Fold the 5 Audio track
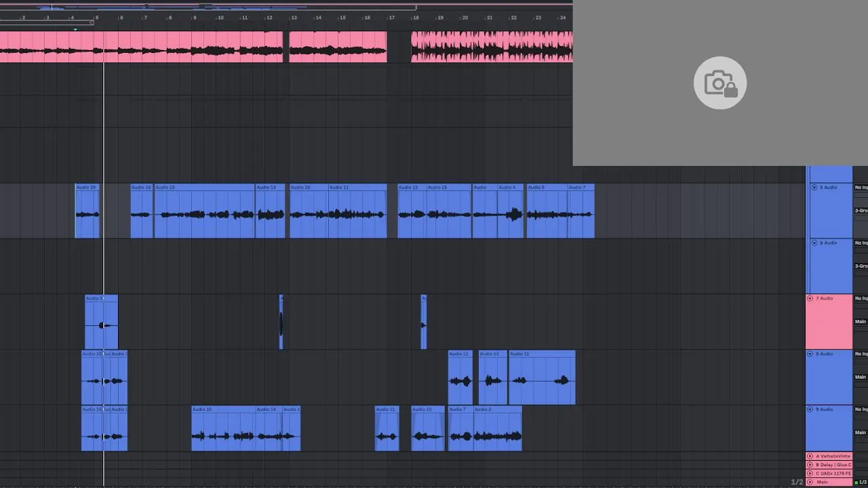Image resolution: width=868 pixels, height=488 pixels. tap(814, 187)
